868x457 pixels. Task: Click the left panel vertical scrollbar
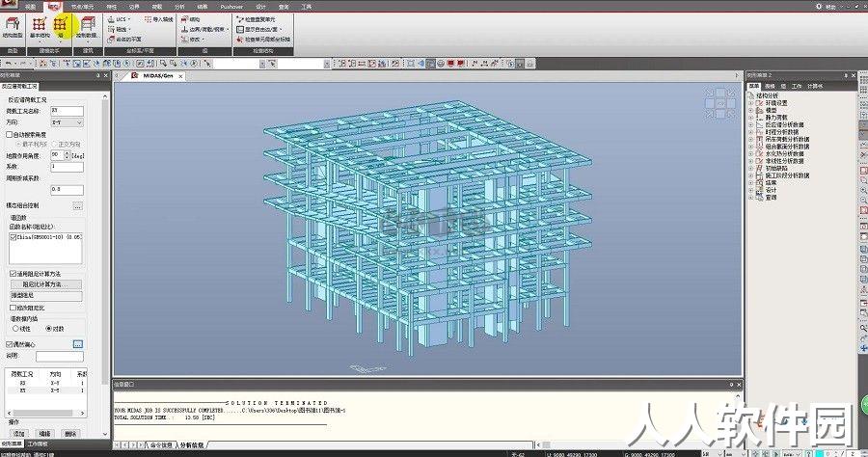(x=106, y=265)
